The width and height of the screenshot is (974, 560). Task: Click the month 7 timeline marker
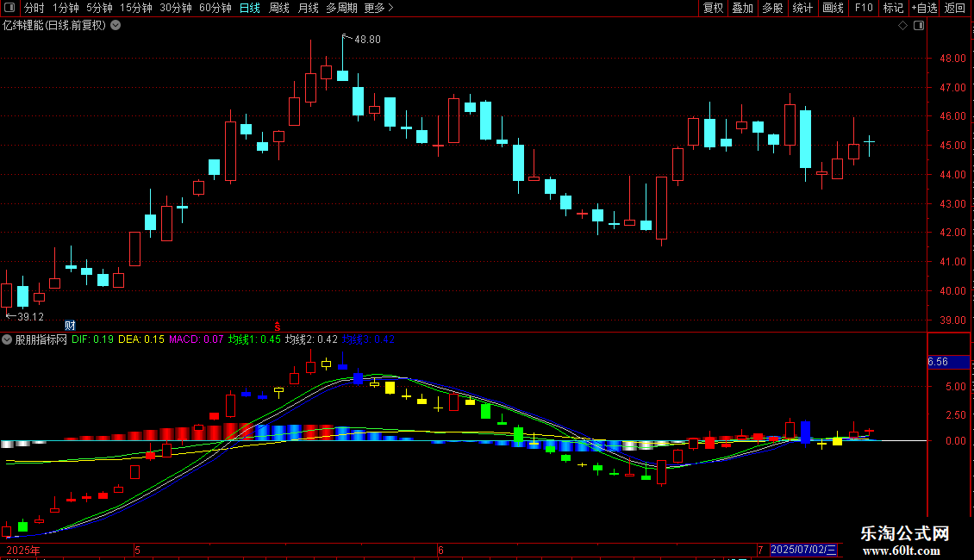click(760, 550)
